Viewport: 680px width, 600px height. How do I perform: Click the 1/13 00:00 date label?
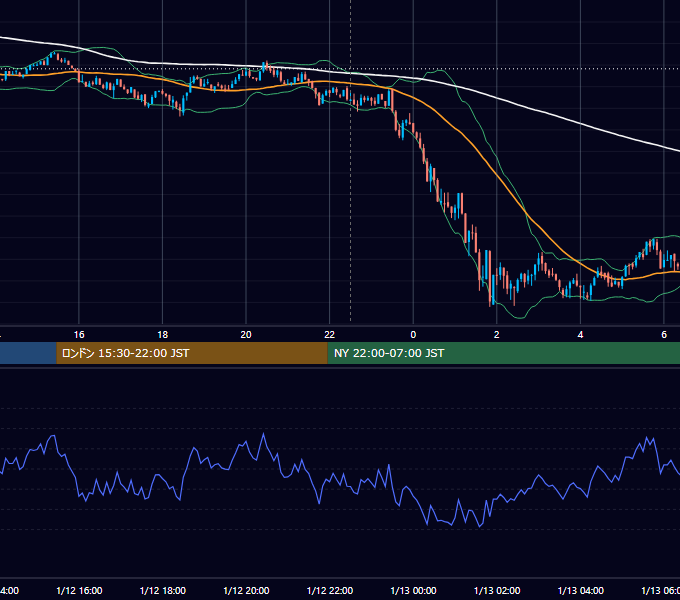tap(413, 590)
